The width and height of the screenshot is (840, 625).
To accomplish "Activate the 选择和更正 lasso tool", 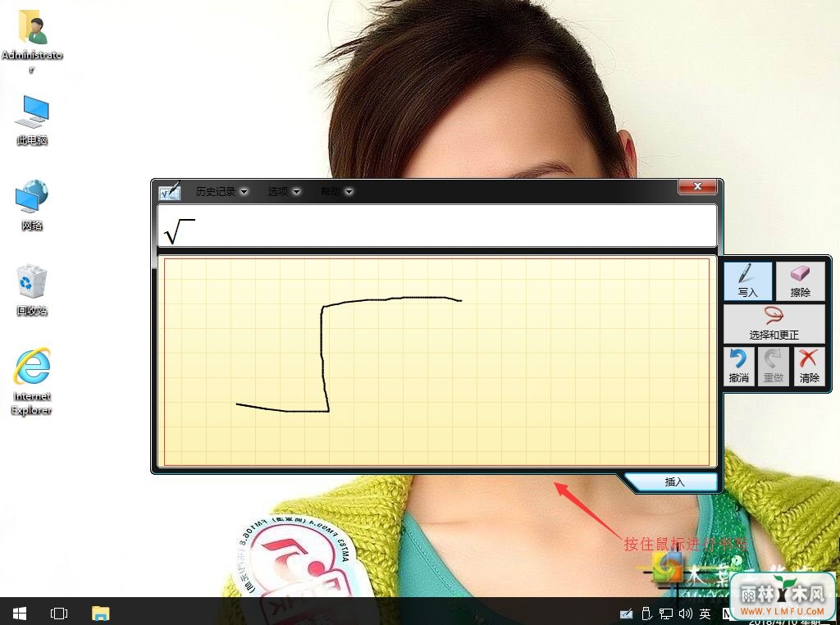I will [x=774, y=324].
